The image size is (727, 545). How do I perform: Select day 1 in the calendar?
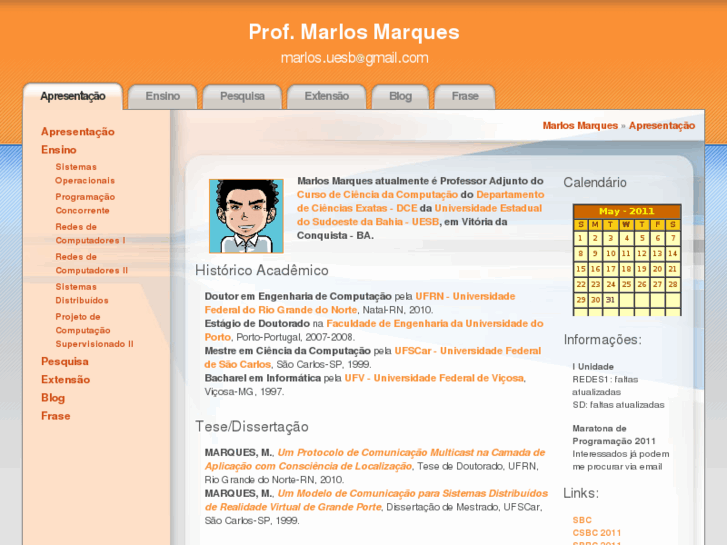[x=580, y=238]
